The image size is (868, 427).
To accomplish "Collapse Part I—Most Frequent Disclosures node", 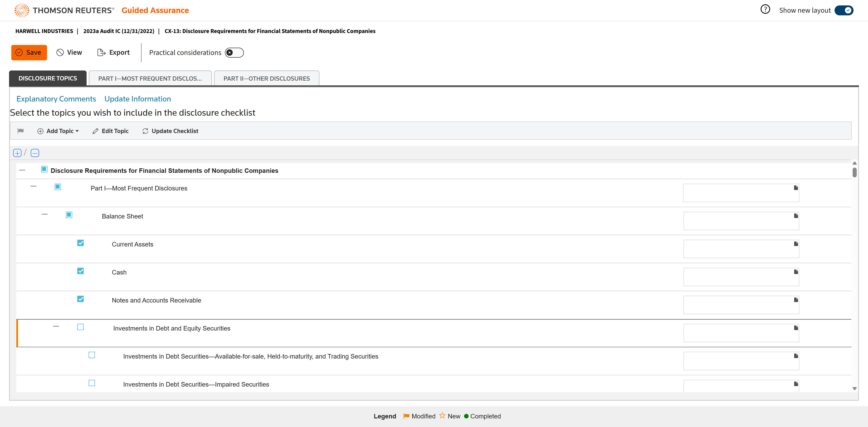I will (33, 186).
